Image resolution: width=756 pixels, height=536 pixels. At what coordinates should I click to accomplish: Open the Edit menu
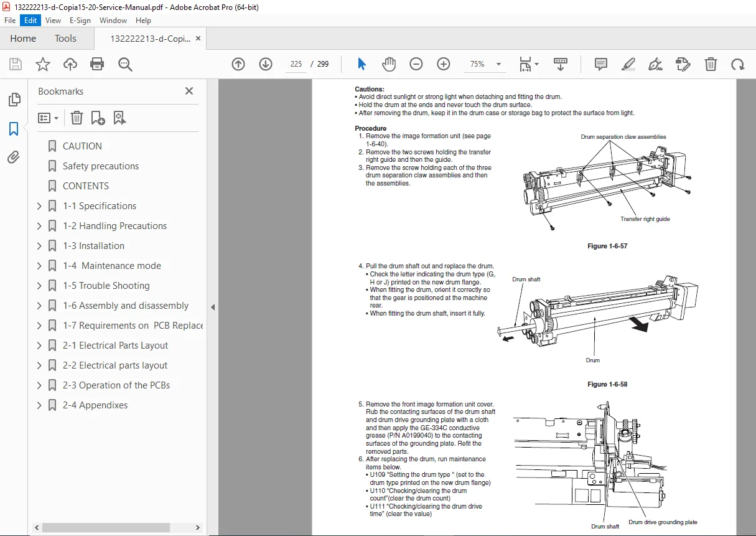[30, 21]
